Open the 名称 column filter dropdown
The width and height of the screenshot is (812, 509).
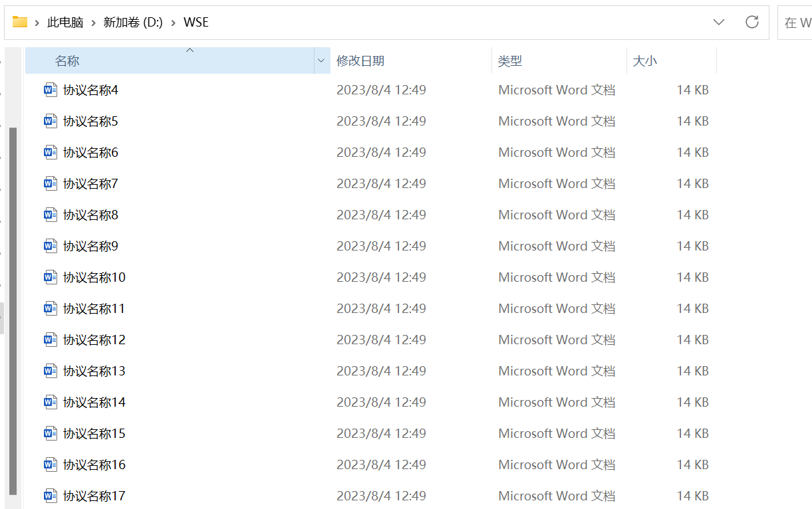click(x=321, y=60)
